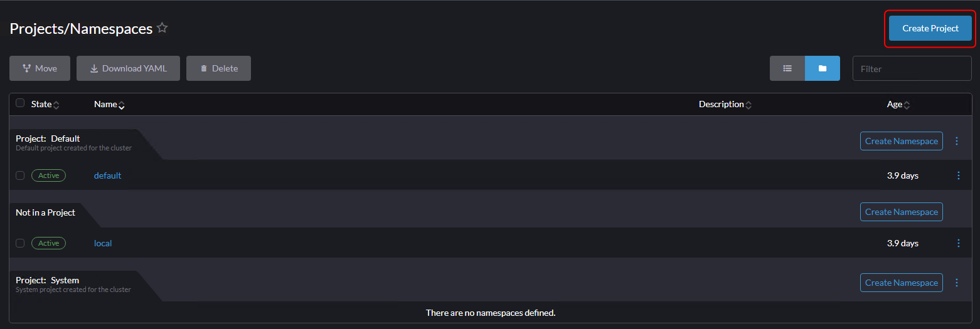Open actions menu for Default project
Viewport: 980px width, 329px height.
pyautogui.click(x=957, y=141)
